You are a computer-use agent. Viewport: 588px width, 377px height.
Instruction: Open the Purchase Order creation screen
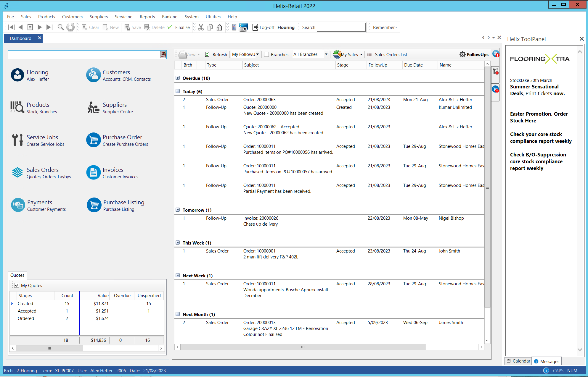coord(94,140)
